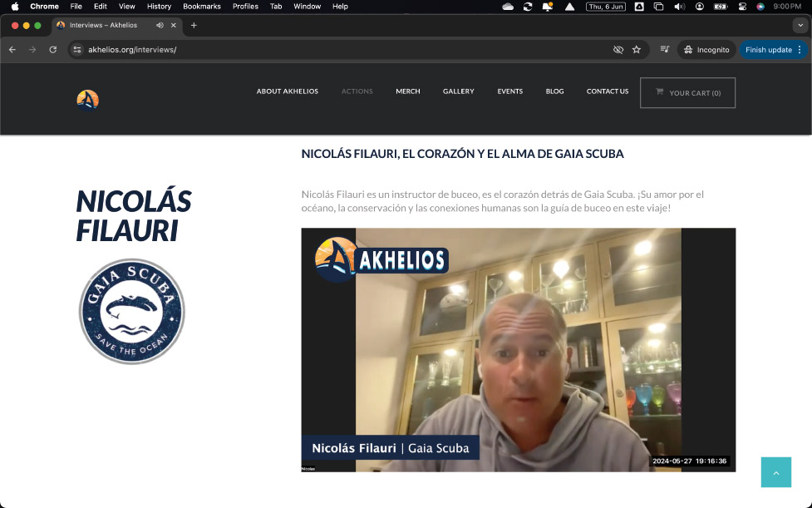The image size is (812, 508).
Task: Open the ACTIONS nav item
Action: (357, 91)
